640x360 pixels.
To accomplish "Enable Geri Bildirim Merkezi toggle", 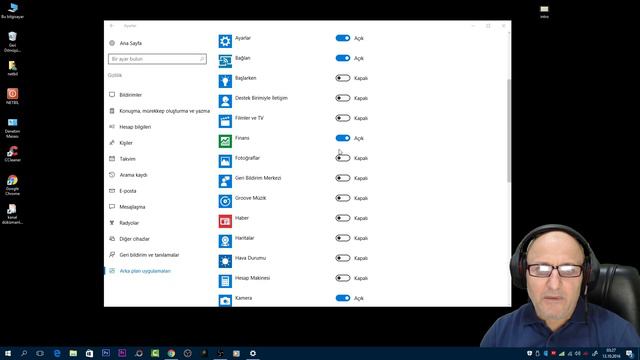I will 343,178.
